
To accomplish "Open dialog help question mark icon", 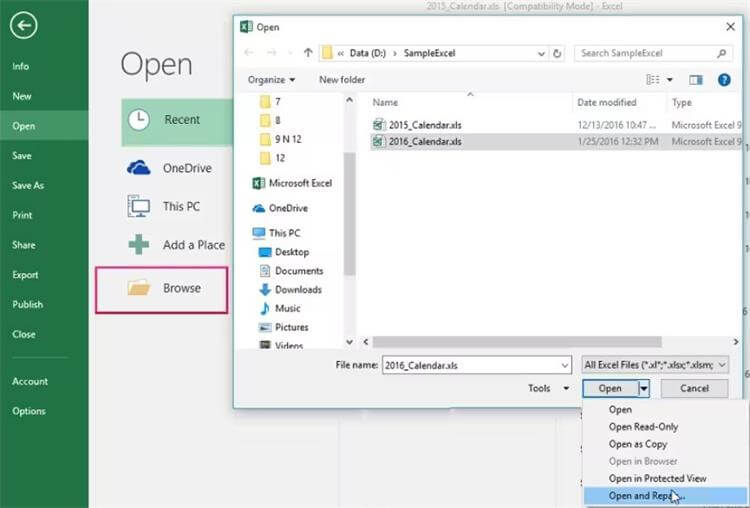I will tap(724, 80).
